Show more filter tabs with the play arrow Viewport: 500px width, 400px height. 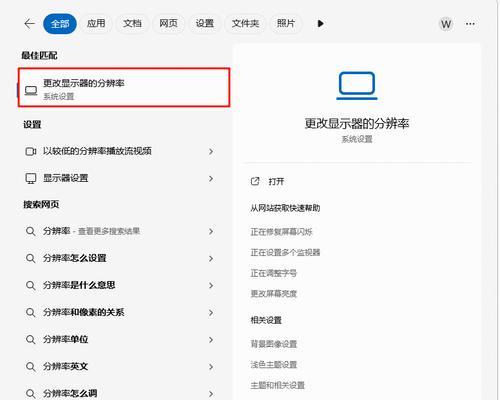(x=320, y=24)
